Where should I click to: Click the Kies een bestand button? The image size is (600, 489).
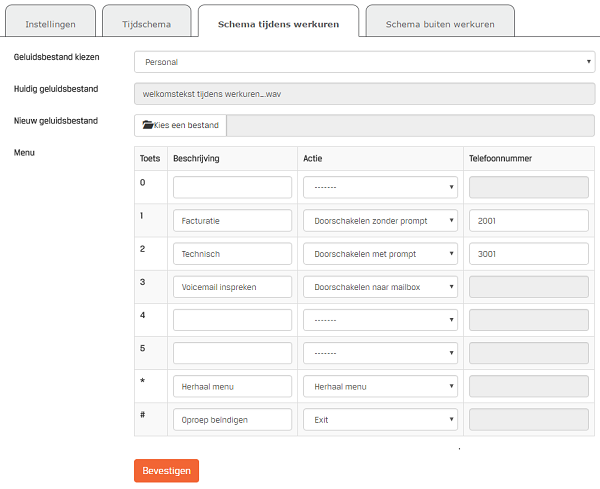[181, 125]
